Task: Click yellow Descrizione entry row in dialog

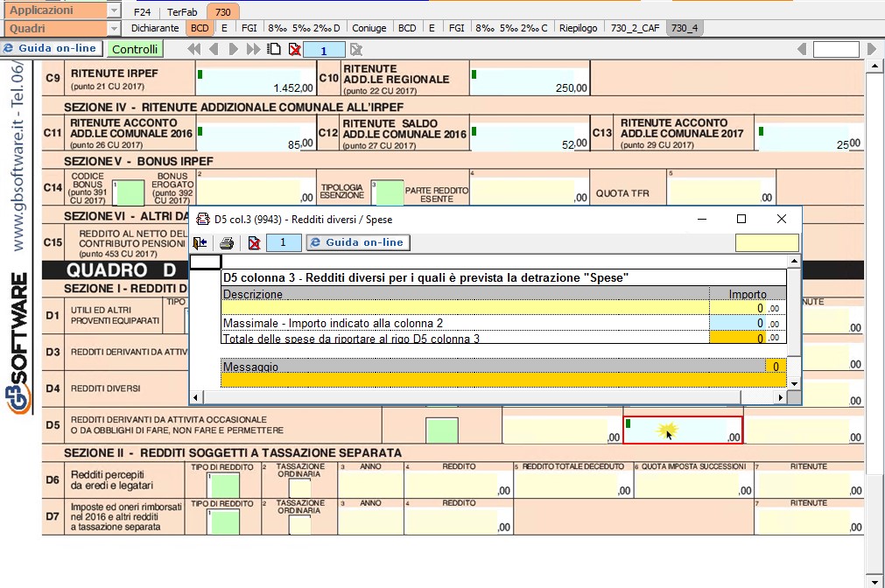Action: (465, 307)
